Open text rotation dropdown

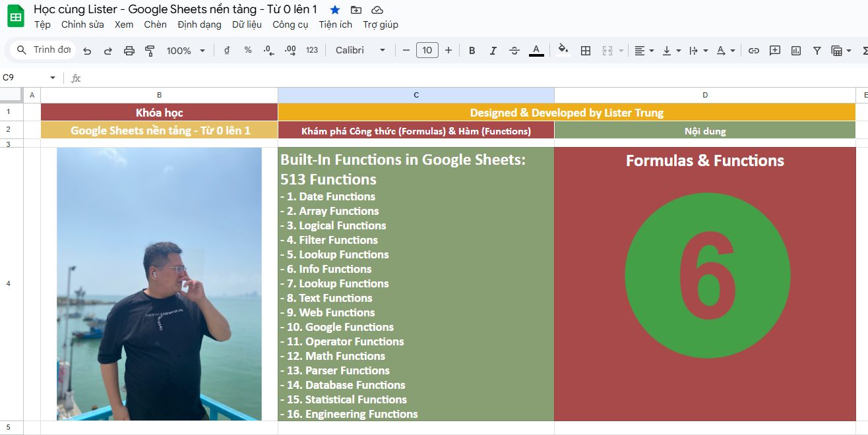tap(726, 51)
